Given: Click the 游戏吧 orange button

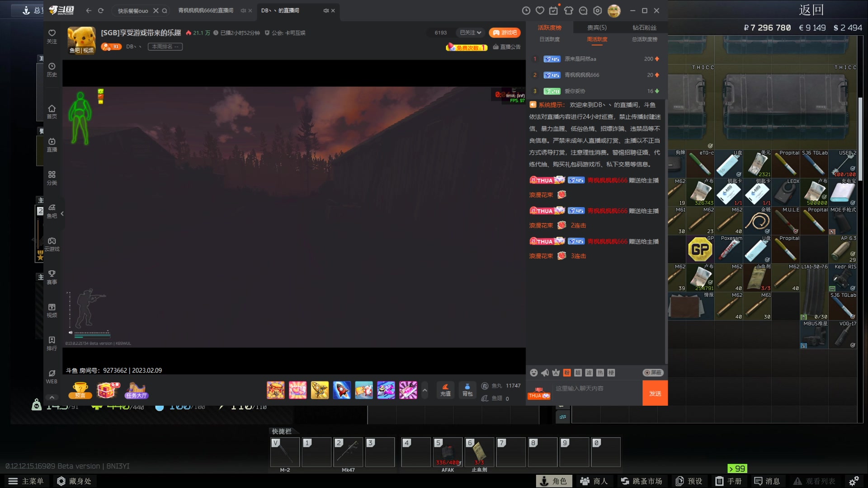Looking at the screenshot, I should click(505, 33).
